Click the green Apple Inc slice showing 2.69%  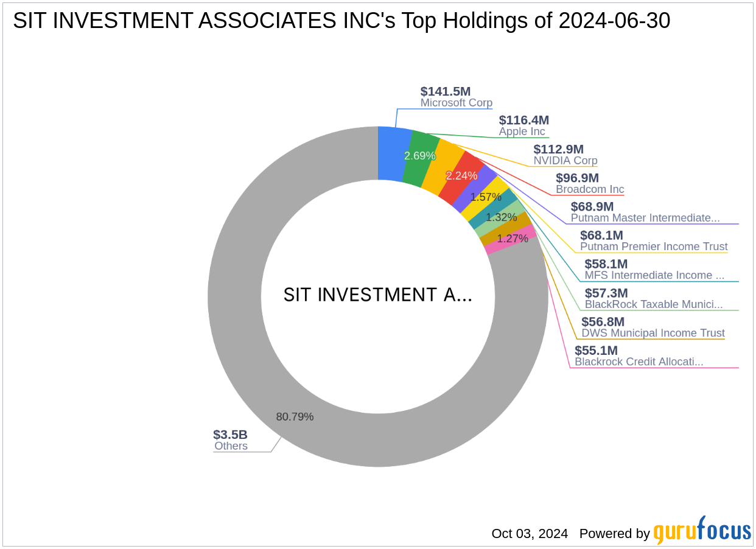coord(421,159)
